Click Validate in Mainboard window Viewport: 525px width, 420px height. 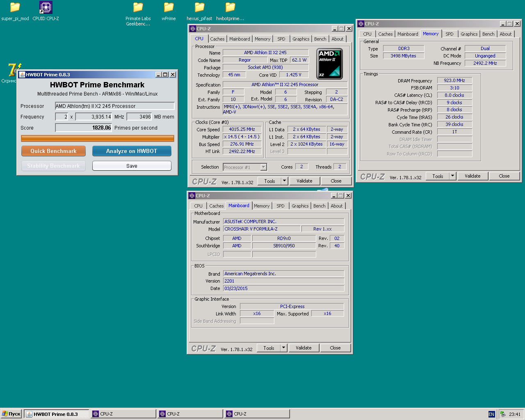[304, 348]
